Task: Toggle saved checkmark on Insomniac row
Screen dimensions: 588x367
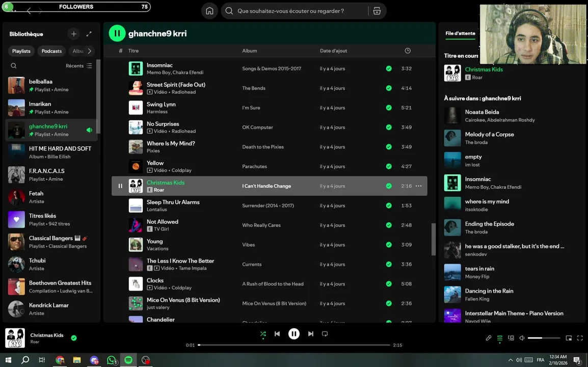Action: (389, 68)
